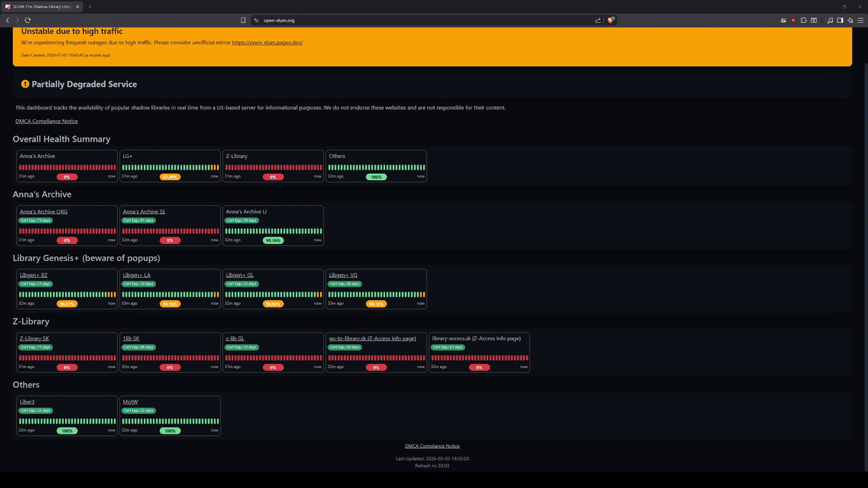Click the share icon in the address bar
The height and width of the screenshot is (488, 868).
[x=598, y=20]
